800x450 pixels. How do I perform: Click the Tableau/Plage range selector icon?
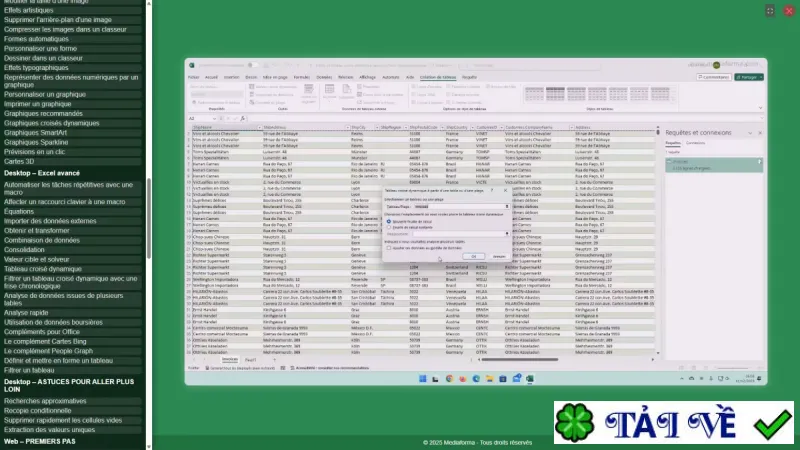coord(507,207)
